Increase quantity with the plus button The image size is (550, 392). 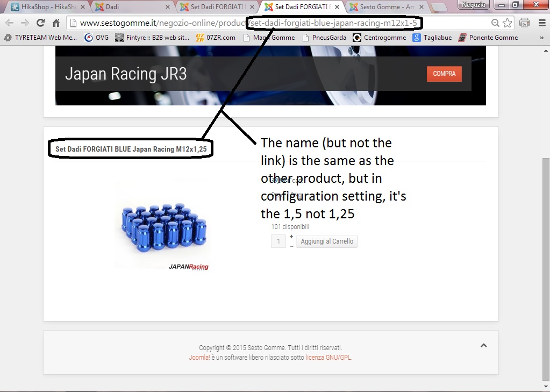(x=291, y=237)
